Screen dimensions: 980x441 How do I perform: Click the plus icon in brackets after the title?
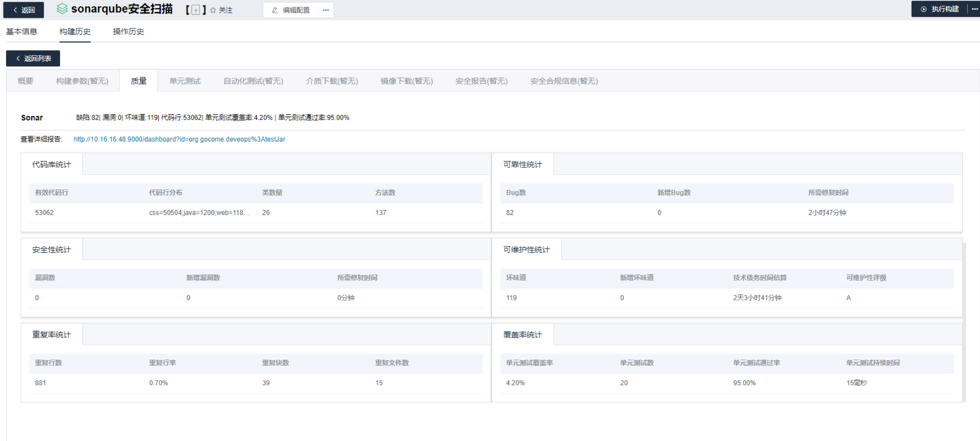(x=195, y=9)
